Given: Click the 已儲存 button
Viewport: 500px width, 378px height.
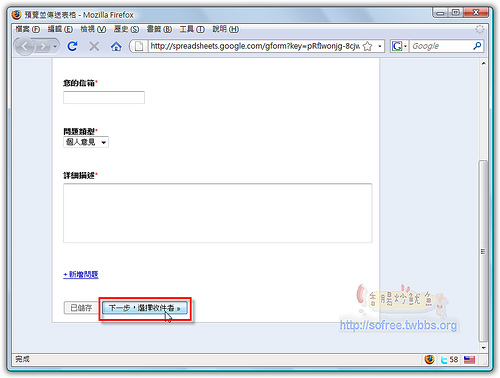Looking at the screenshot, I should tap(81, 308).
